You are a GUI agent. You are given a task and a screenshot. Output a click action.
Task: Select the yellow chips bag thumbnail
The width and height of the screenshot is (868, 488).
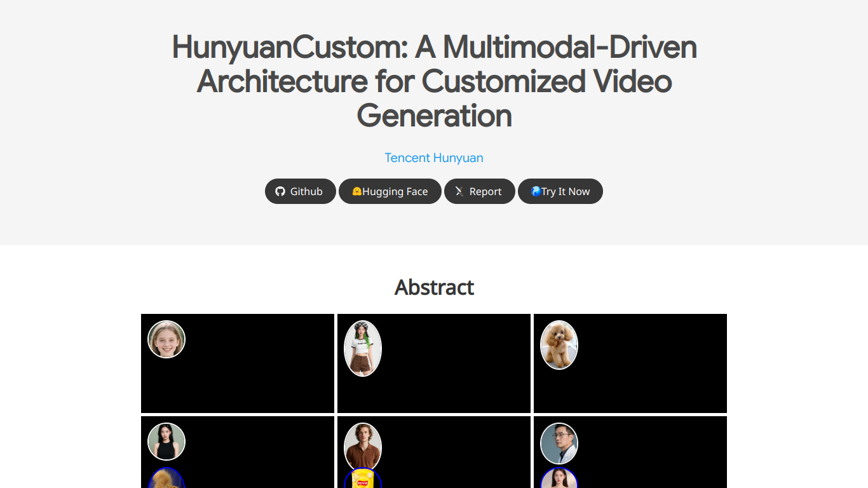pos(363,478)
